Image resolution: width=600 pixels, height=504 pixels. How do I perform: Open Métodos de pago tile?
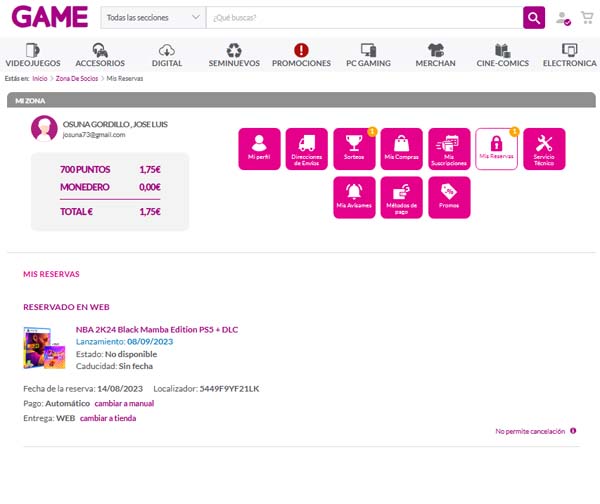click(401, 197)
